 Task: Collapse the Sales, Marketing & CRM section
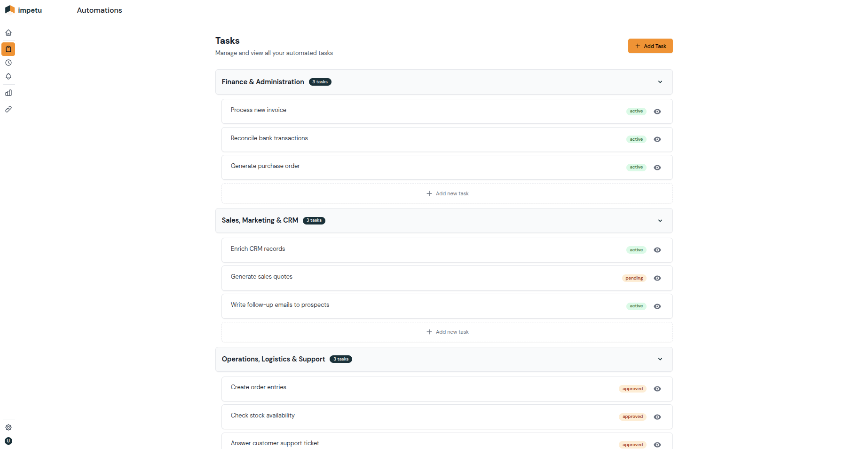click(660, 221)
